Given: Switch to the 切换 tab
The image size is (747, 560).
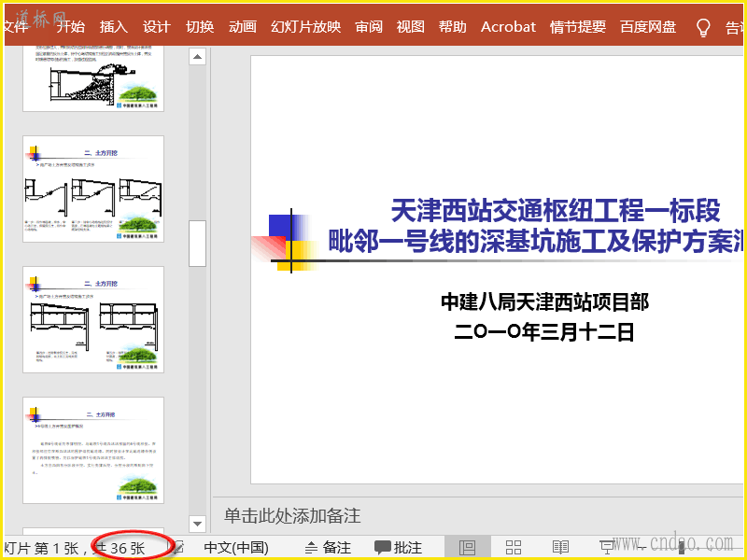Looking at the screenshot, I should coord(200,27).
